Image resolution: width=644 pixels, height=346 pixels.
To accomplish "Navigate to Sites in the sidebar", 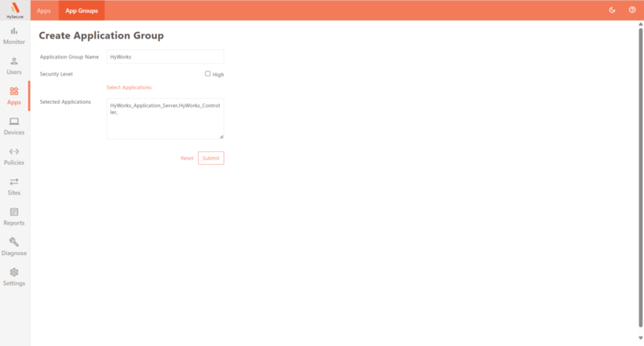I will coord(14,187).
